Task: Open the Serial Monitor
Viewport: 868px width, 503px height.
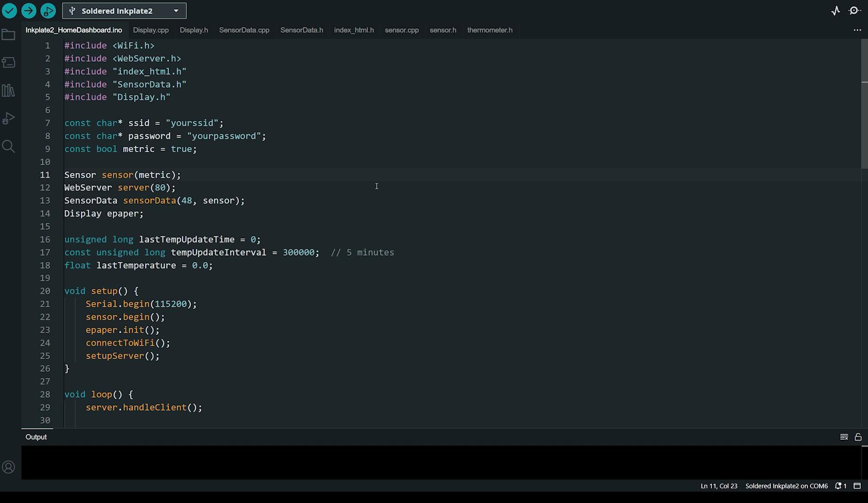Action: pyautogui.click(x=855, y=11)
